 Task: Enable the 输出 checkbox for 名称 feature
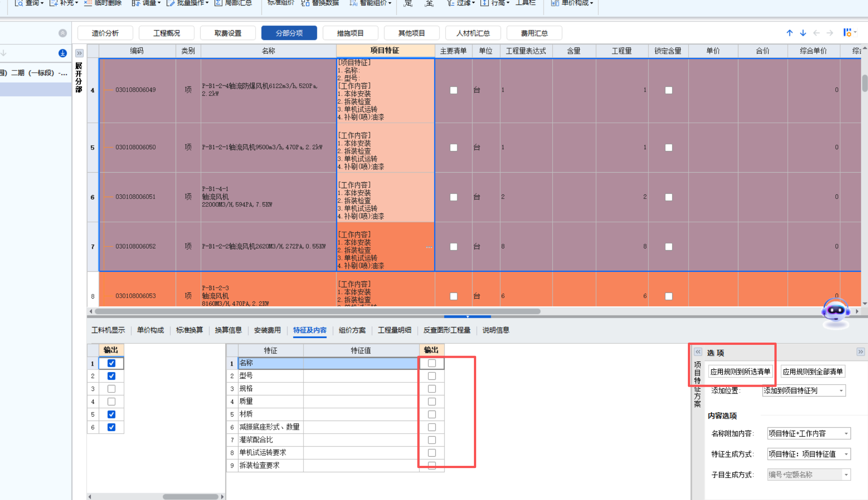click(432, 363)
